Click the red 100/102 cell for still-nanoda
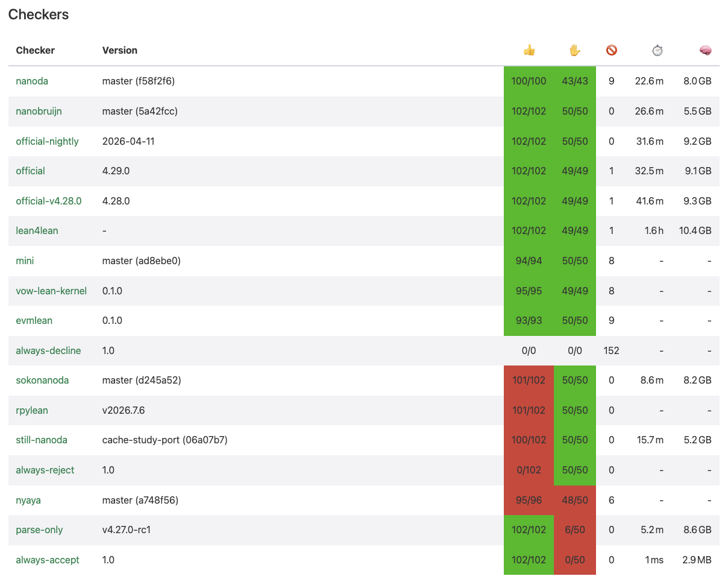 [x=529, y=440]
